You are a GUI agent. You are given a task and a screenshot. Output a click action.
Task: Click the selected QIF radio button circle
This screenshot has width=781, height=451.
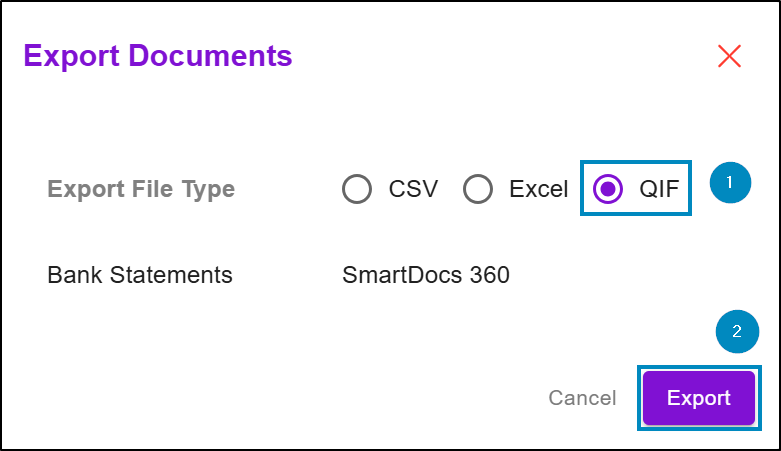point(608,189)
